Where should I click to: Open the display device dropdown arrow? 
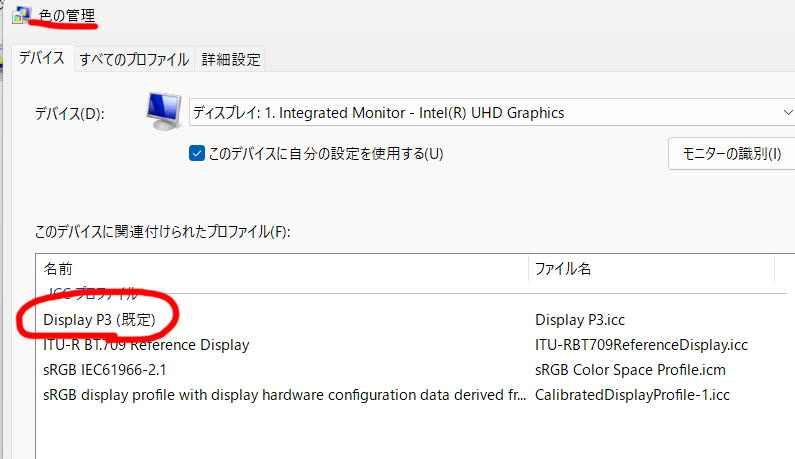pyautogui.click(x=787, y=112)
